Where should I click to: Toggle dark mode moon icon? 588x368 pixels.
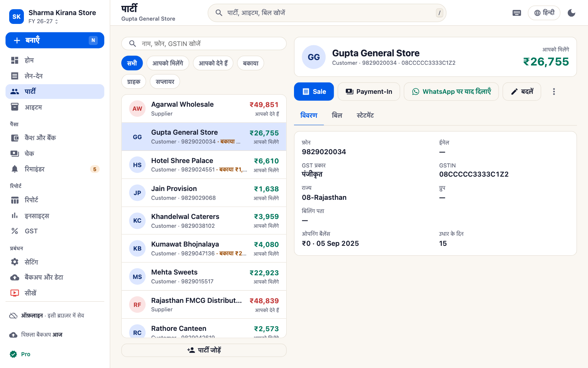[571, 13]
